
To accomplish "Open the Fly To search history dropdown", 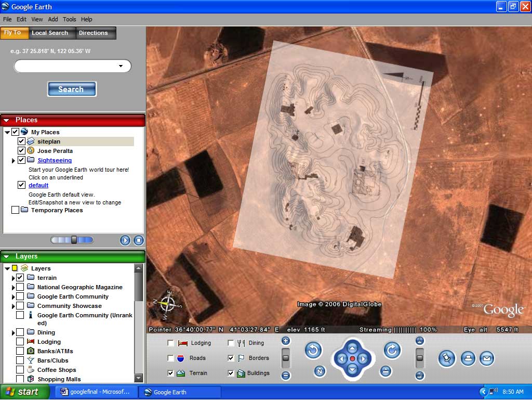I will pyautogui.click(x=121, y=66).
